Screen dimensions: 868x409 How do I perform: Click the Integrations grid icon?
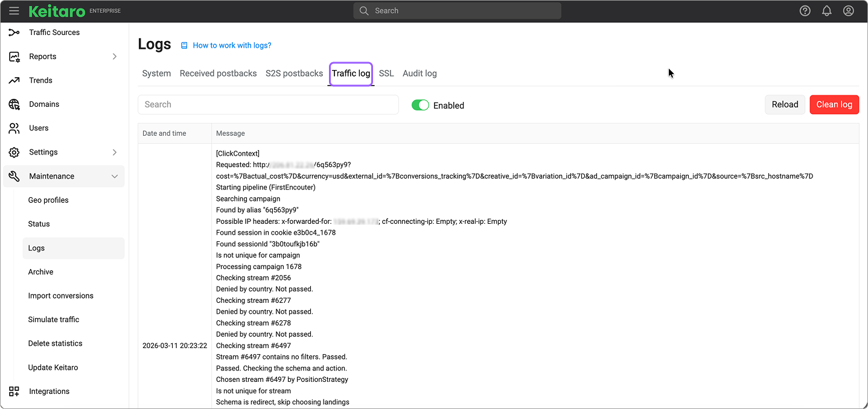[x=14, y=392]
